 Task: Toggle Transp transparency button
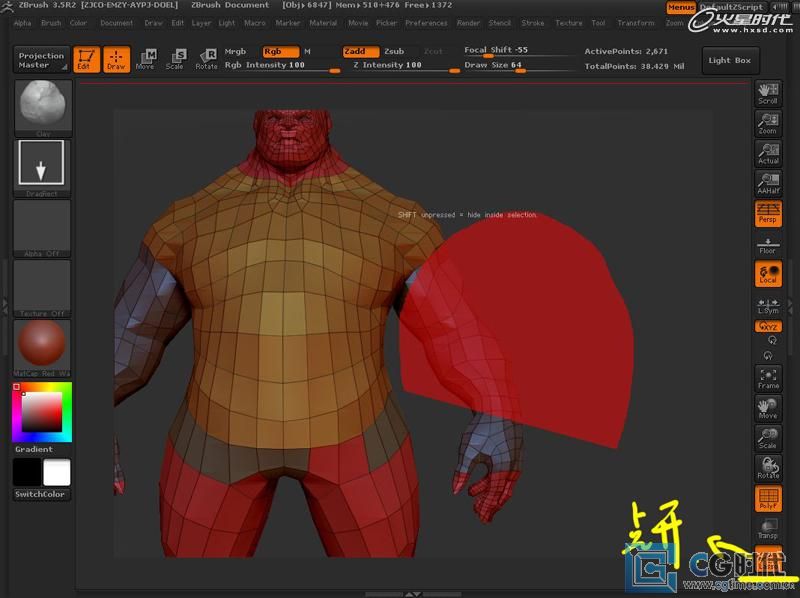[768, 529]
